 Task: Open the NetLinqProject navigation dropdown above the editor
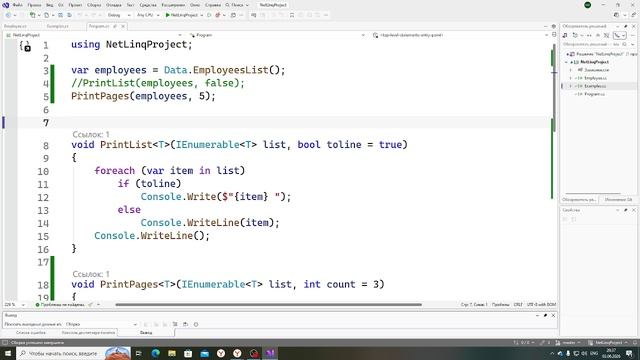[x=94, y=35]
